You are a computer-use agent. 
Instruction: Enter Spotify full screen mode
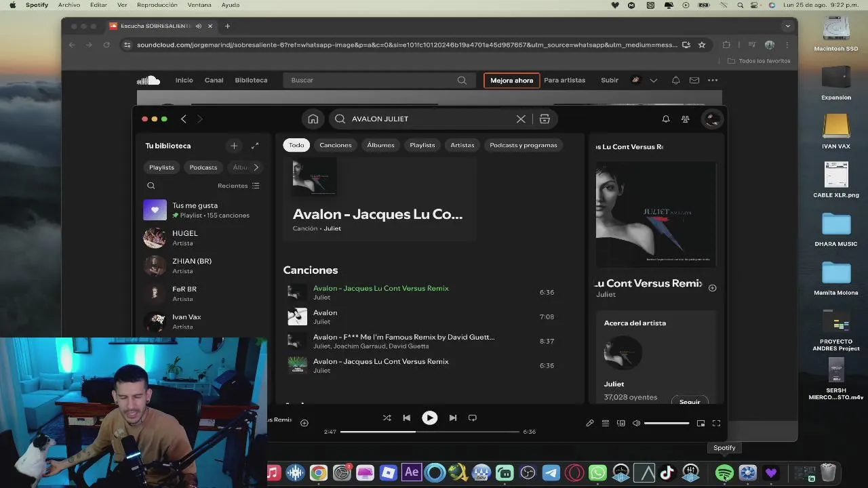[716, 423]
